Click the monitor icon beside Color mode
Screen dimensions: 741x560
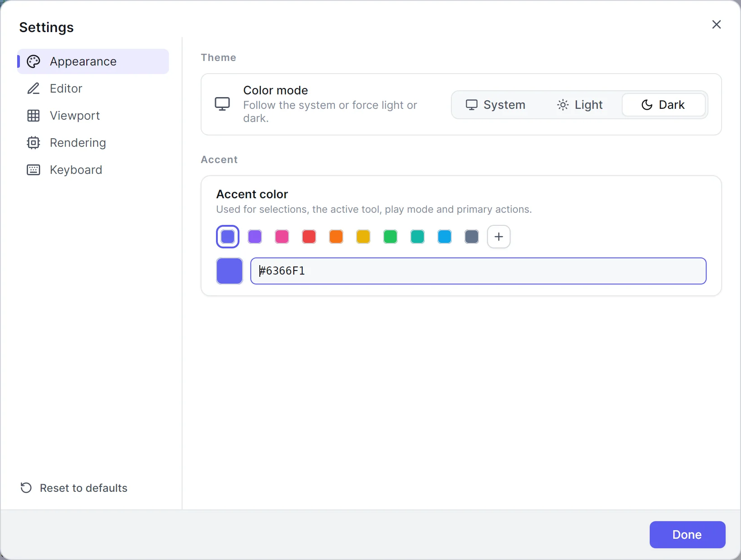coord(222,104)
